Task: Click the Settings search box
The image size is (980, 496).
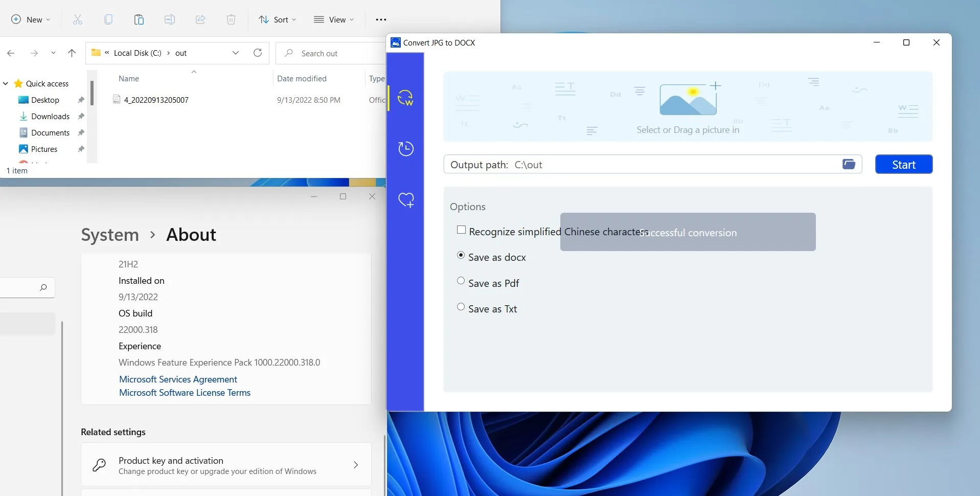Action: pos(27,287)
